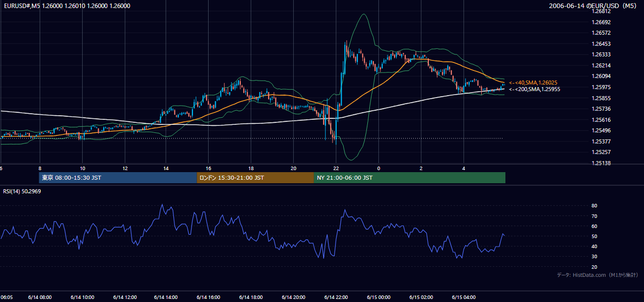The image size is (644, 302).
Task: Click hour mark 2 below the price chart
Action: coord(421,168)
